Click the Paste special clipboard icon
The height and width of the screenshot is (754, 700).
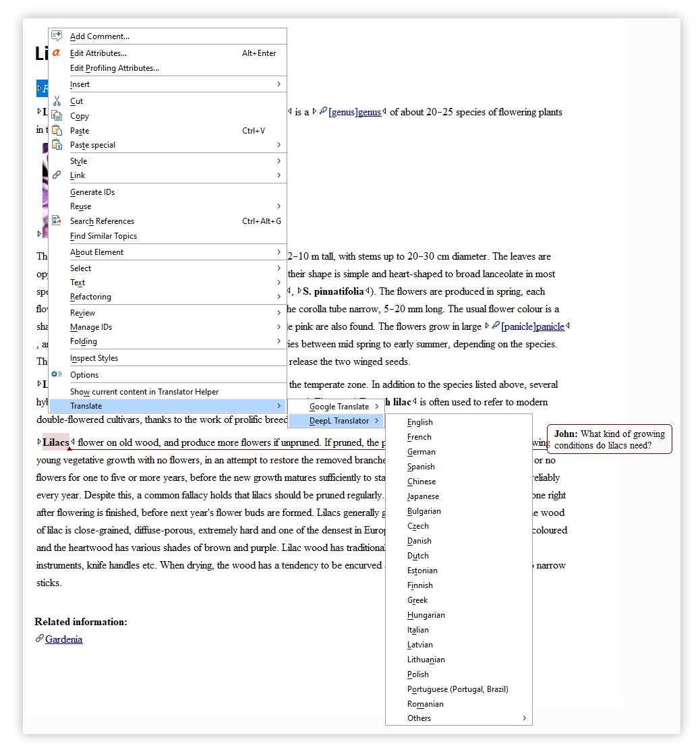[x=57, y=145]
